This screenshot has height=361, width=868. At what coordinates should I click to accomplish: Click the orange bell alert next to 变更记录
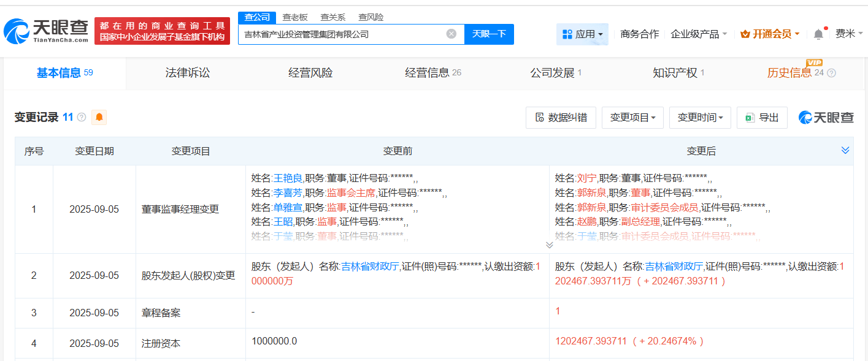tap(99, 117)
